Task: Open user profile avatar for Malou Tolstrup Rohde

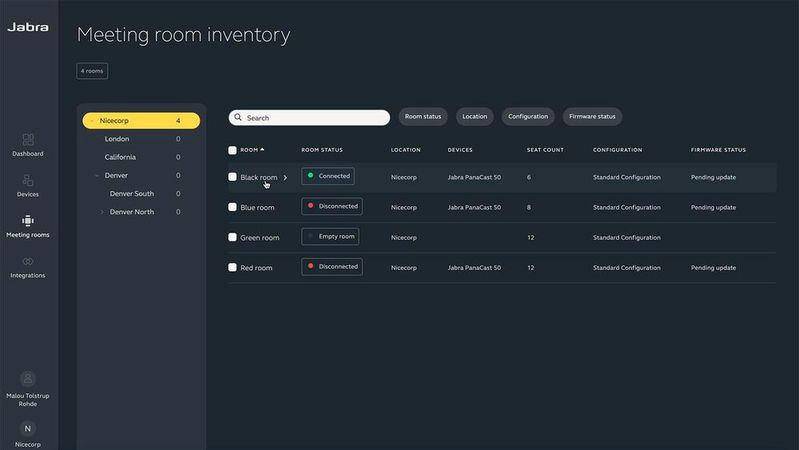Action: click(28, 379)
